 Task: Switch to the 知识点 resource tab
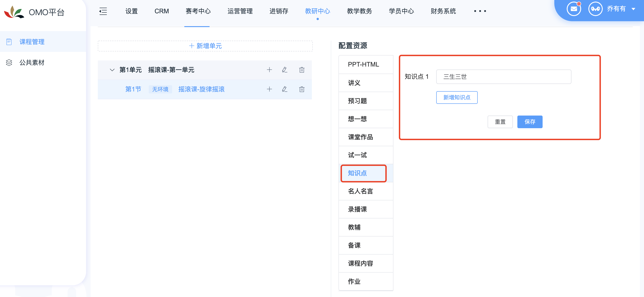coord(366,173)
